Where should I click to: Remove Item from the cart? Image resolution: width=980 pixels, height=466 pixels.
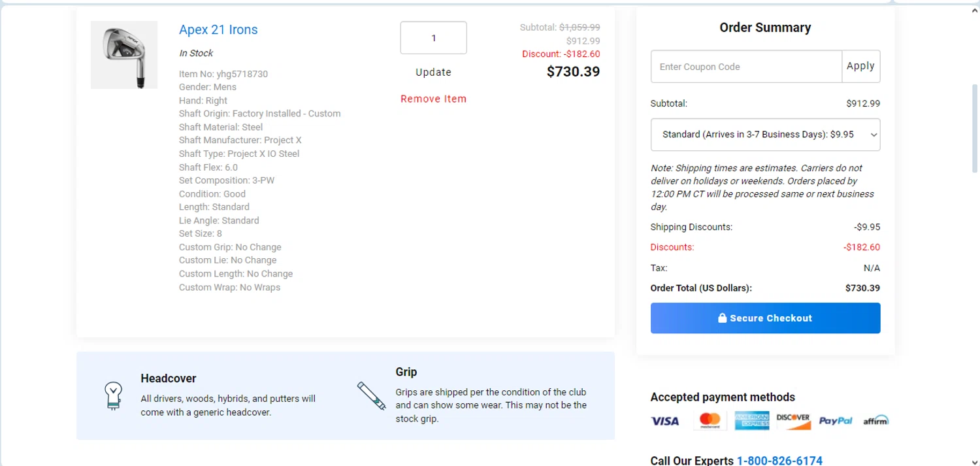pos(433,99)
